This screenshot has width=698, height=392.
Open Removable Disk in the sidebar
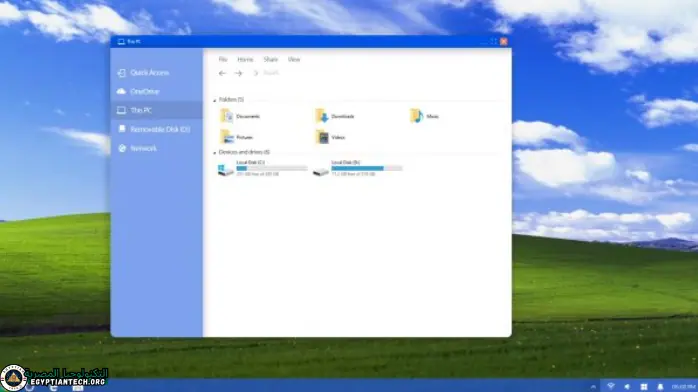coord(156,129)
